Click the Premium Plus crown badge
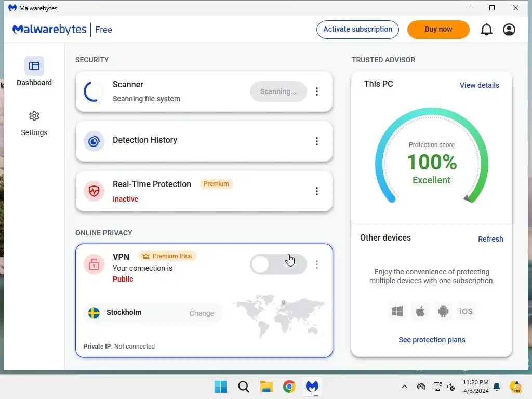Screen dimensions: 532x399 tap(167, 256)
